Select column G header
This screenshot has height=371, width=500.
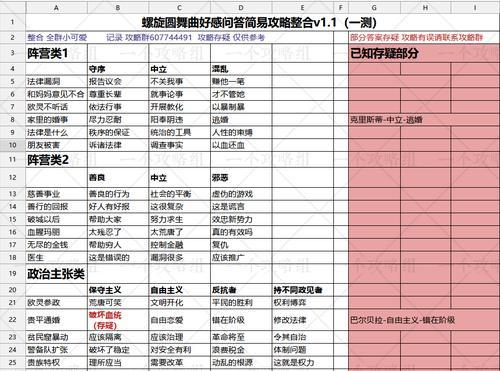click(374, 7)
